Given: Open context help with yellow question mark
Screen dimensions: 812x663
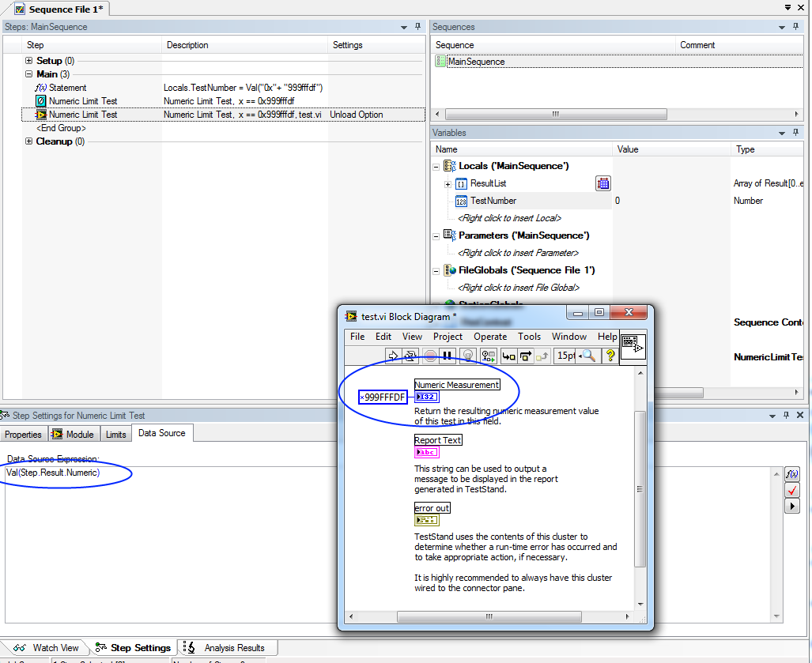Looking at the screenshot, I should click(610, 356).
